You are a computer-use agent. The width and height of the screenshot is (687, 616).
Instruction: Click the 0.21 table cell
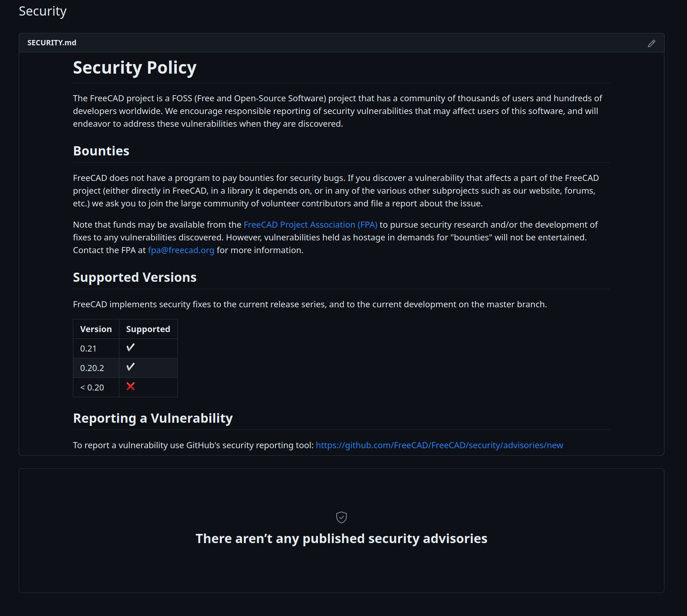pyautogui.click(x=88, y=348)
